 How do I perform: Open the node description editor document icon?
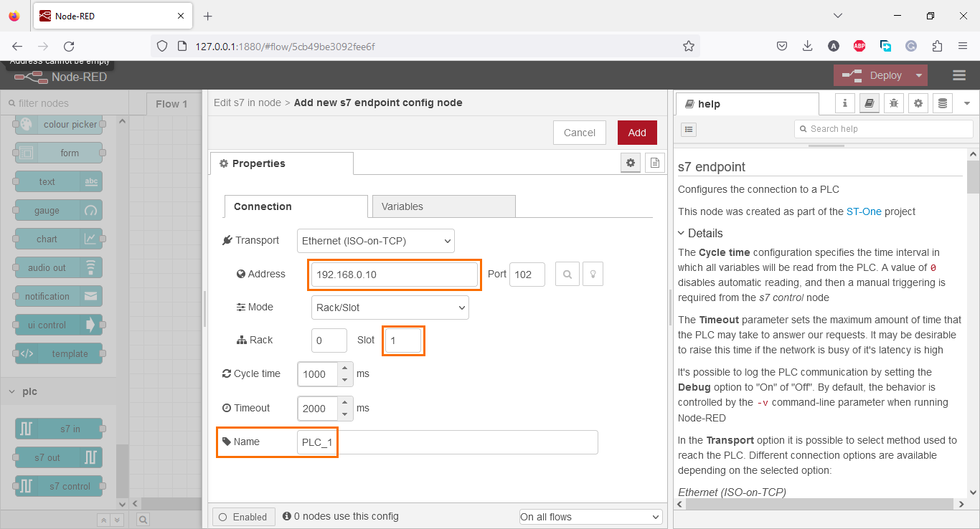(x=654, y=163)
